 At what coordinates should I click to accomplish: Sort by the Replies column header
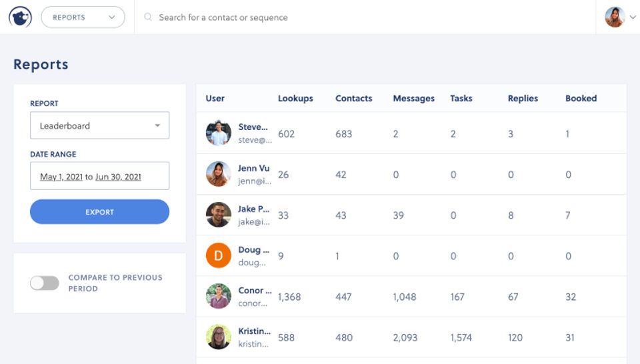pyautogui.click(x=523, y=99)
